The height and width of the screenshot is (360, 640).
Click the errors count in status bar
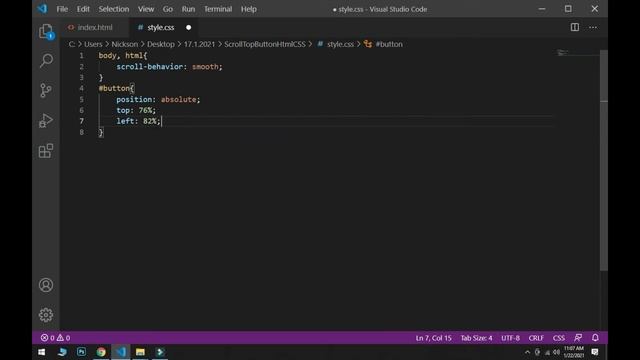pyautogui.click(x=47, y=338)
